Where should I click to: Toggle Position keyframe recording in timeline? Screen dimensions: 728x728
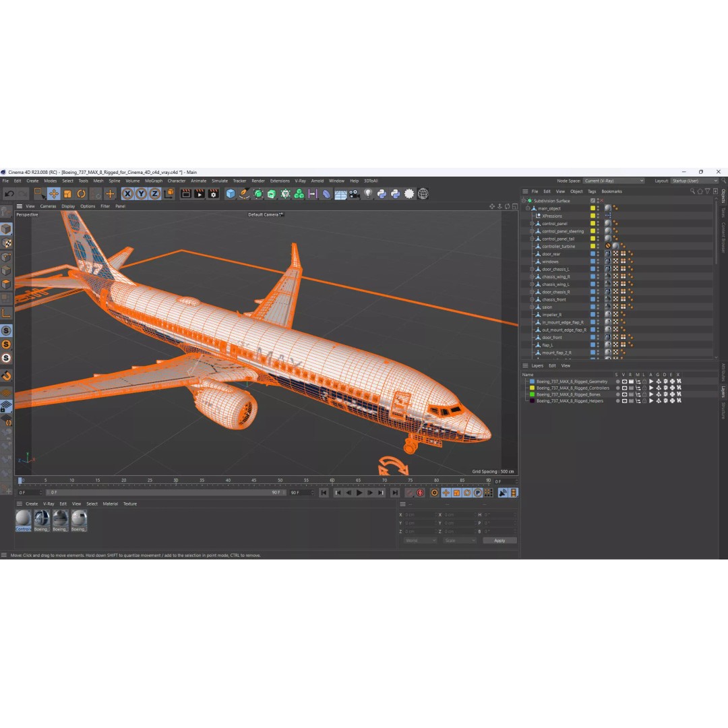pyautogui.click(x=446, y=493)
